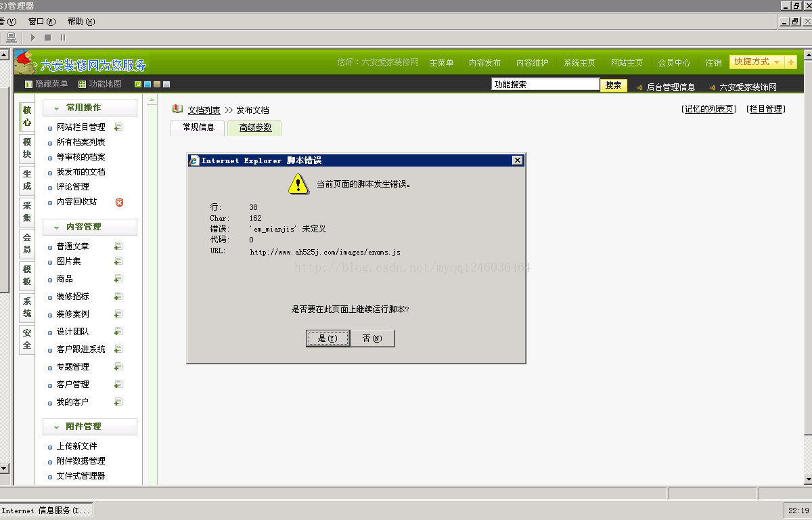The width and height of the screenshot is (812, 520).
Task: Click the 隐藏菜单 hide menu toggle
Action: (x=46, y=84)
